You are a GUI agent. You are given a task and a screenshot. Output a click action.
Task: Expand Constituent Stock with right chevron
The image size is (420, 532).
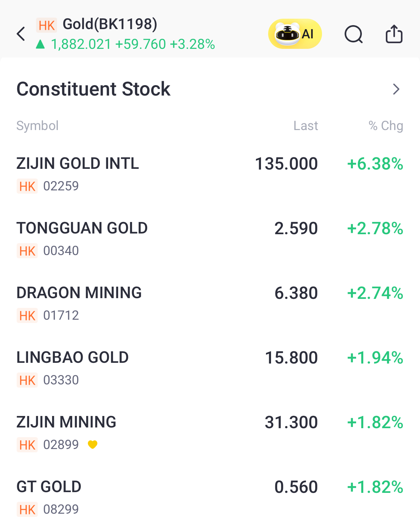point(396,89)
